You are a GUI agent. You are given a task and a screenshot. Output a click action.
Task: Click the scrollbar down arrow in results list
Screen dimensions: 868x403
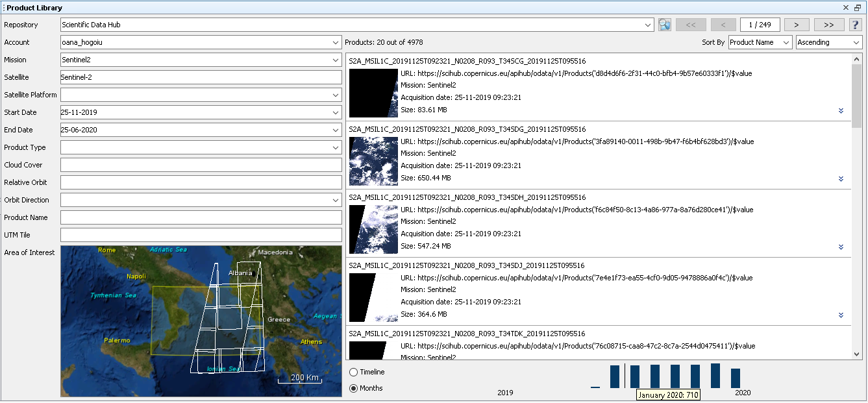pyautogui.click(x=856, y=354)
